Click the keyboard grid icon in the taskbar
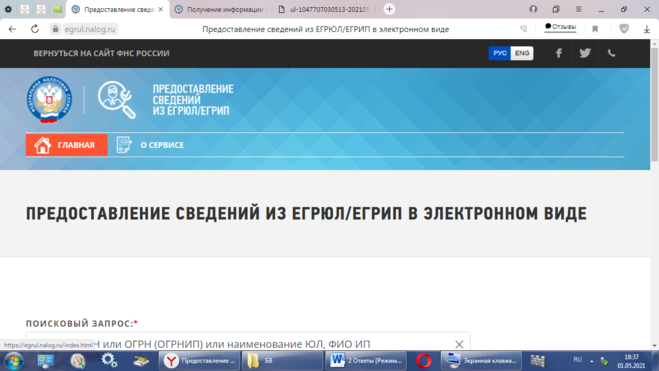The image size is (659, 371). [x=538, y=360]
